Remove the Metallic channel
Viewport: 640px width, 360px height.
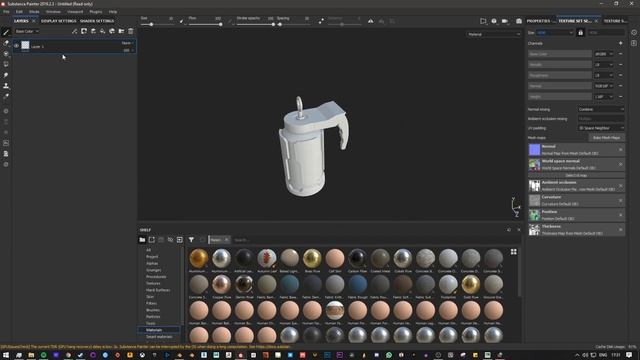click(x=620, y=64)
